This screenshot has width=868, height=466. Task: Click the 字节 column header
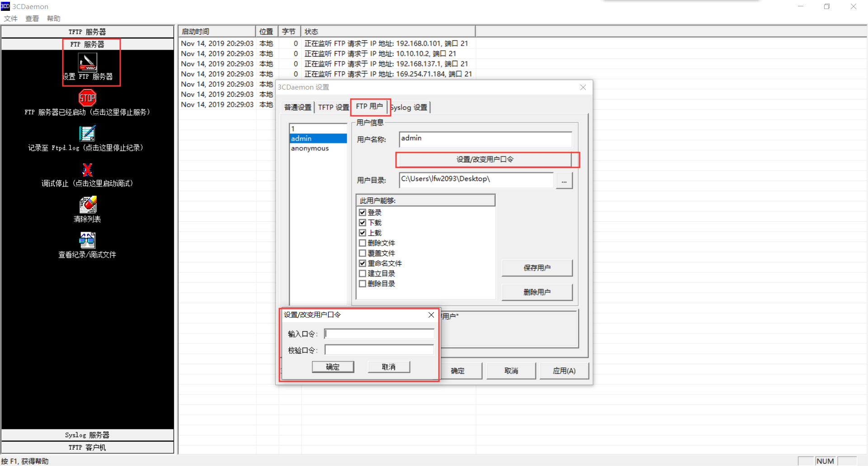point(289,32)
